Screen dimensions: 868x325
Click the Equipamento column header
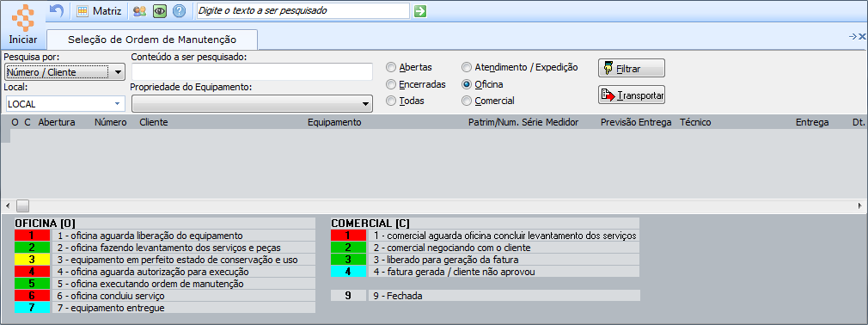pos(334,122)
